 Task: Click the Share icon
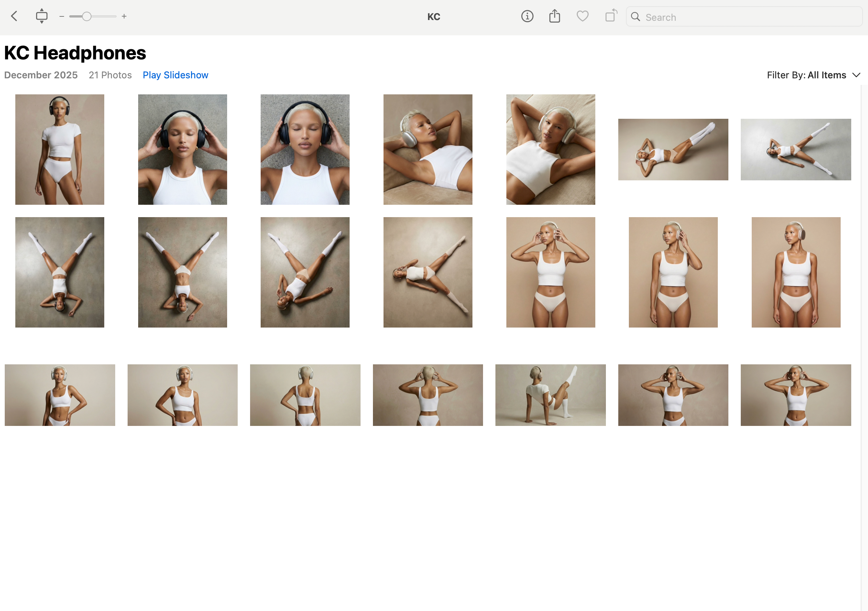click(x=554, y=16)
